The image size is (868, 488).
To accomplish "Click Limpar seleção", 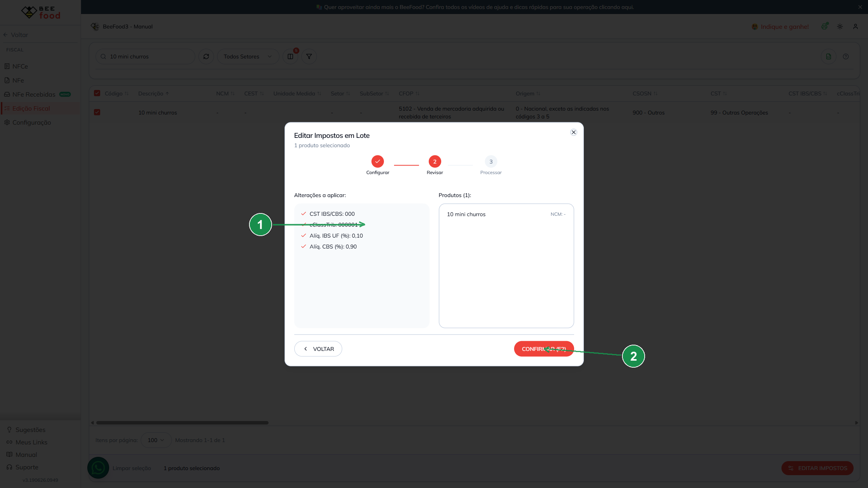I will [x=132, y=468].
